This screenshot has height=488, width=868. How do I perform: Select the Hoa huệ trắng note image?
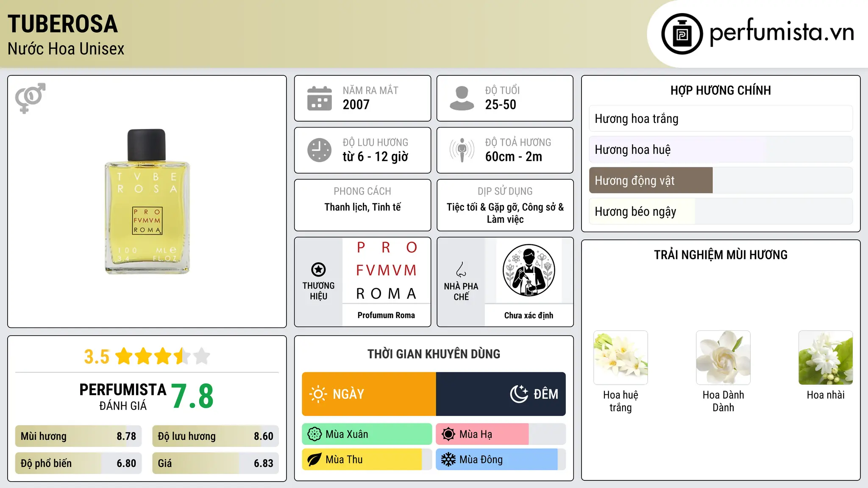(620, 358)
